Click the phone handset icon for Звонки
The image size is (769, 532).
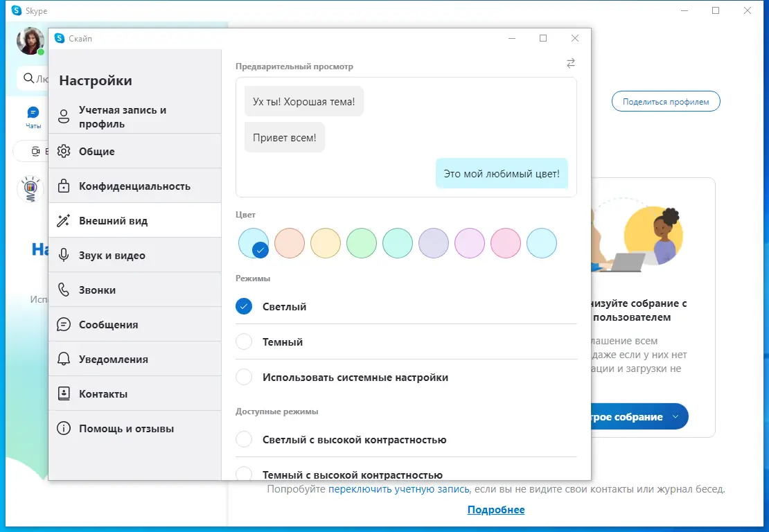[x=64, y=290]
